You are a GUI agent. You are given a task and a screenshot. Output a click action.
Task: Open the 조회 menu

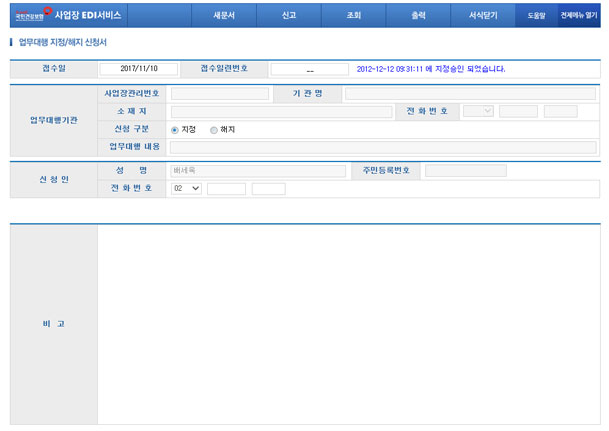(354, 16)
